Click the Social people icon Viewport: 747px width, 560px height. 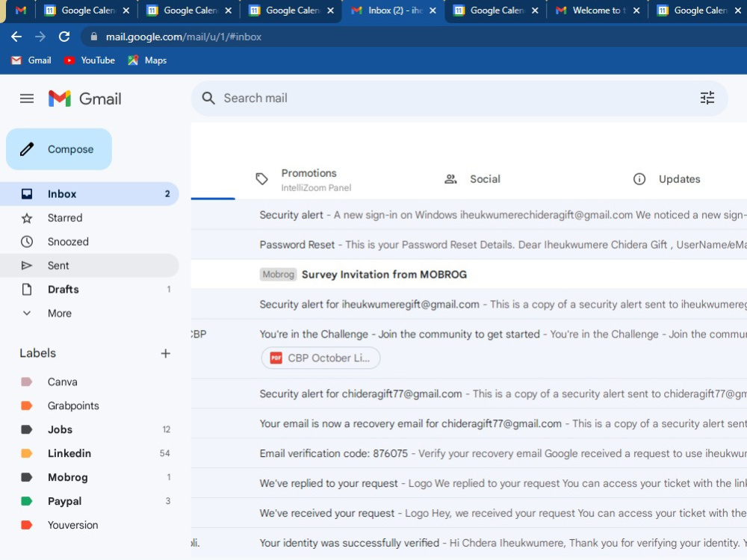pyautogui.click(x=450, y=179)
